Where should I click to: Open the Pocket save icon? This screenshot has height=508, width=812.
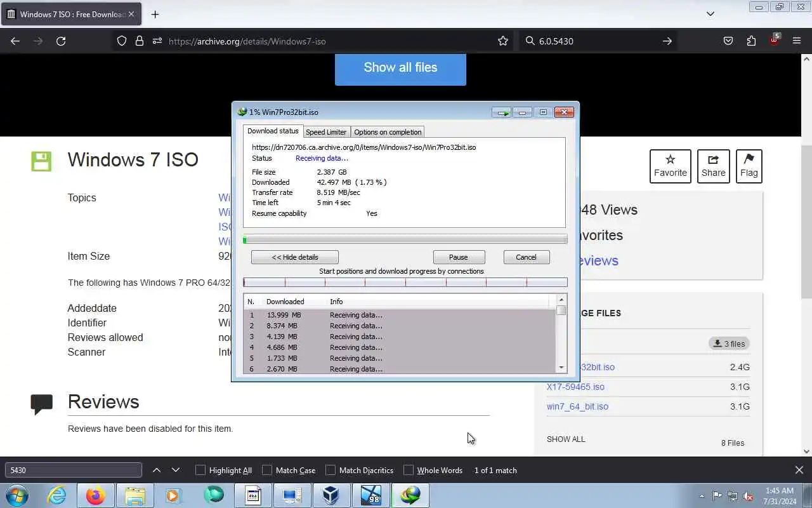(728, 41)
